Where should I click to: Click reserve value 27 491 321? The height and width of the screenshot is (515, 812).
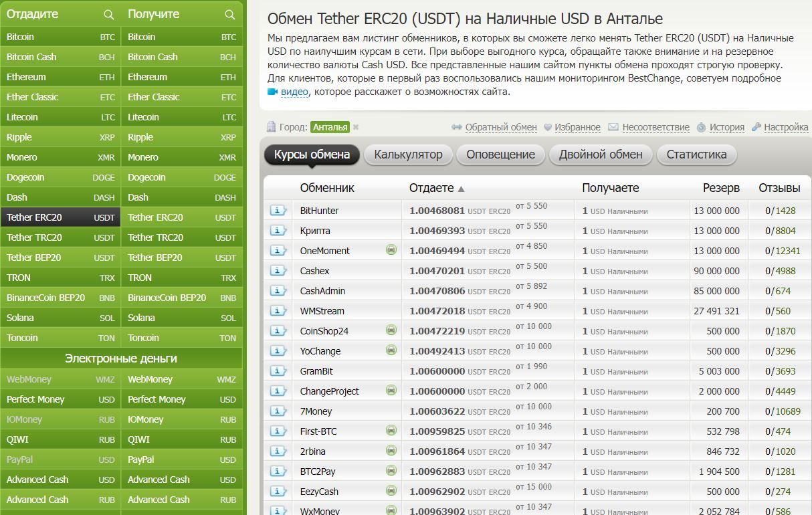click(x=716, y=311)
